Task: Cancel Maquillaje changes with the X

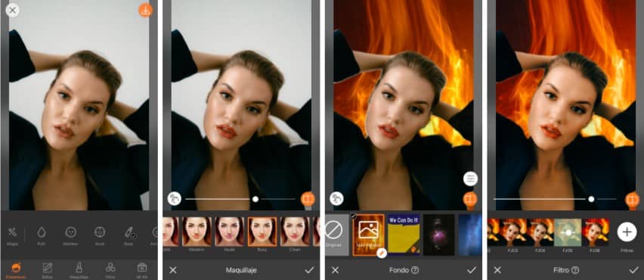Action: (173, 270)
